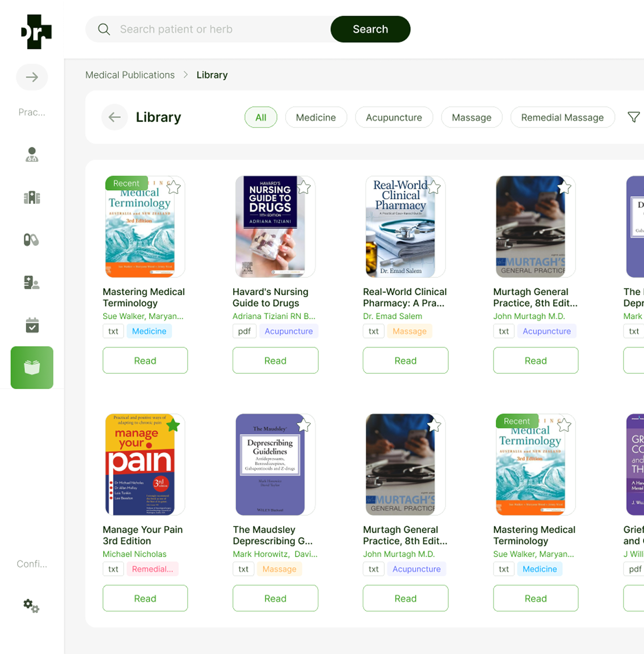
Task: Read second-row Murtagh General Practice
Action: point(405,598)
